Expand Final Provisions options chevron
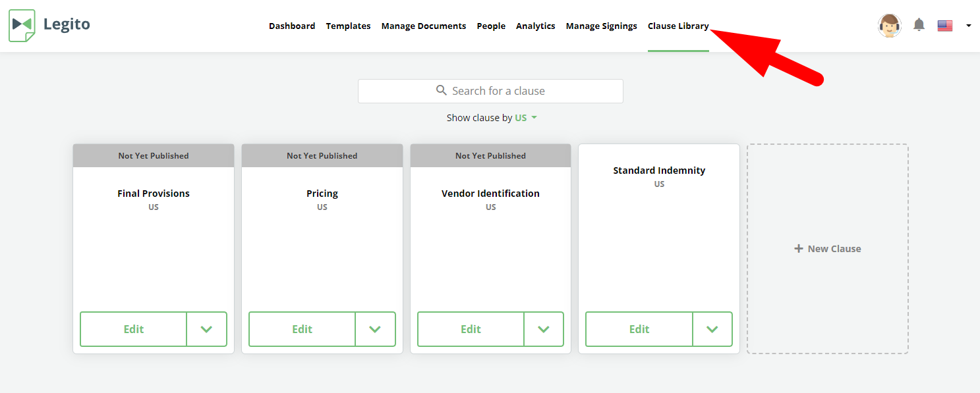This screenshot has width=980, height=393. click(206, 329)
